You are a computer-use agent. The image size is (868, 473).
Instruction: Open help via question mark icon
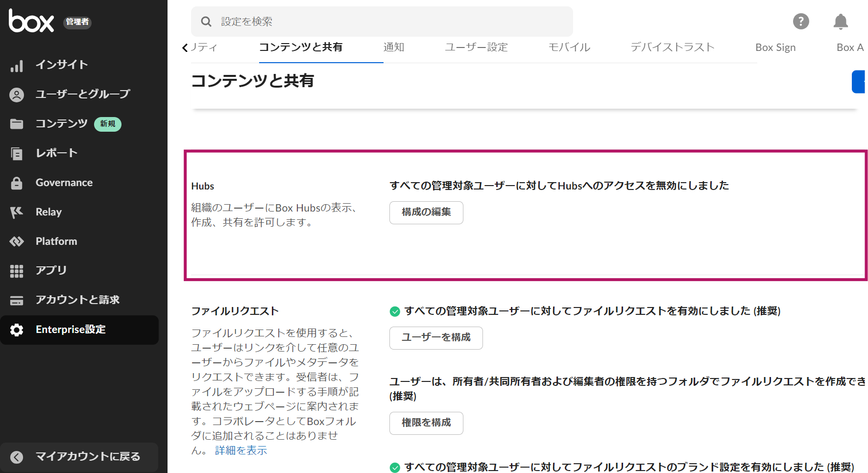click(801, 21)
